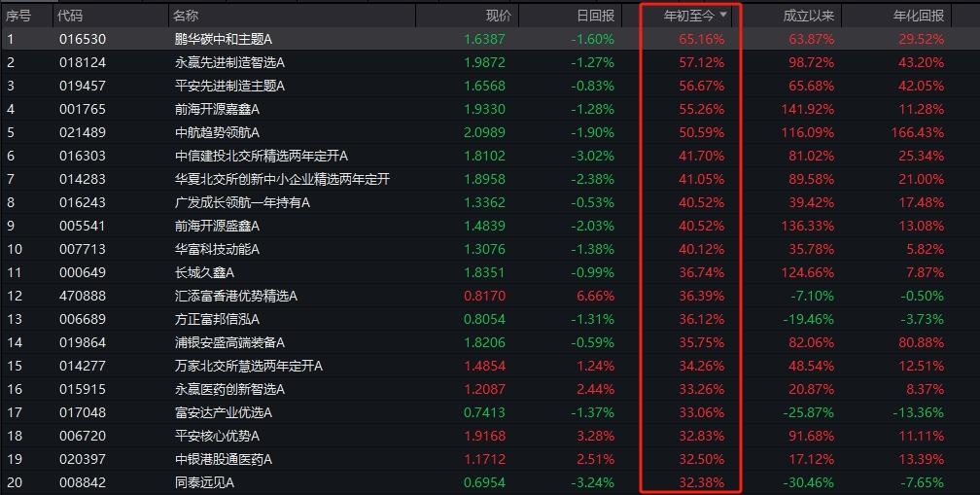Open 同泰远见A fund entry

click(204, 482)
